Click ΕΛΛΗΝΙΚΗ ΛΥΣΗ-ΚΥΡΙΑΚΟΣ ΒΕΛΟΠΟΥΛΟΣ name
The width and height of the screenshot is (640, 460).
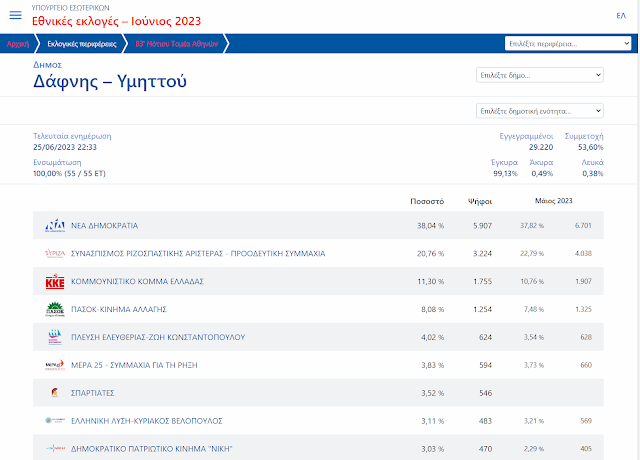coord(147,421)
